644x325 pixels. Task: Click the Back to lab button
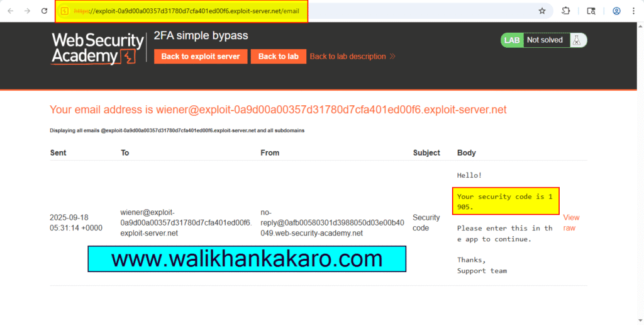(x=279, y=56)
